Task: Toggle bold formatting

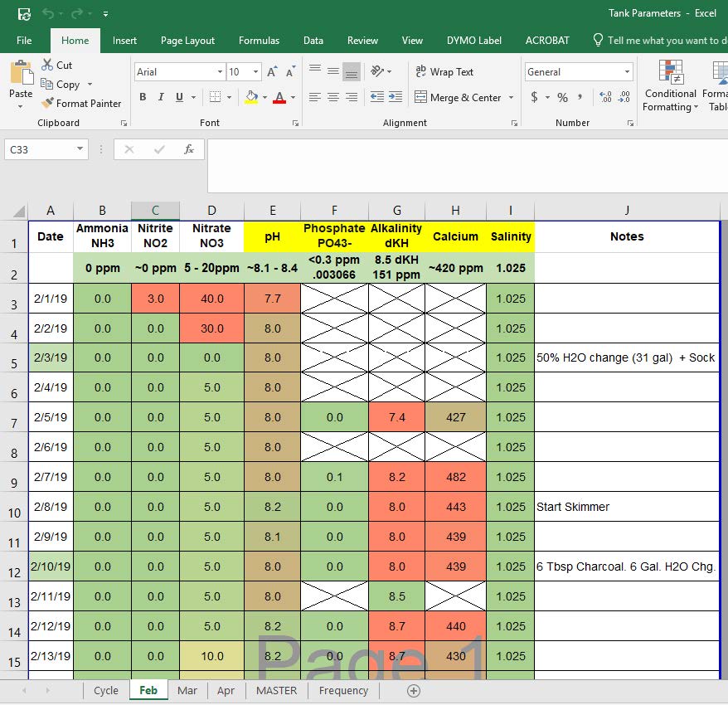Action: tap(143, 97)
